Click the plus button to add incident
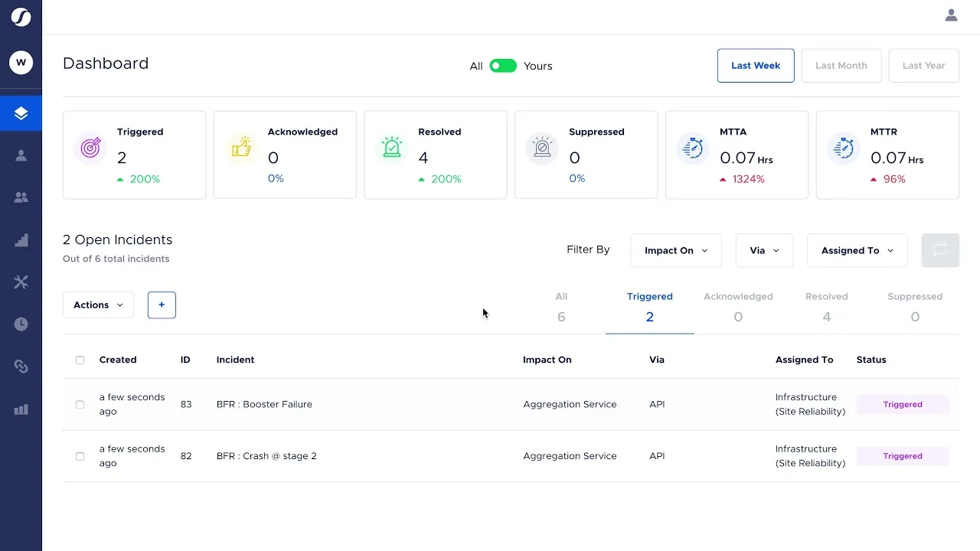Image resolution: width=980 pixels, height=551 pixels. (162, 305)
